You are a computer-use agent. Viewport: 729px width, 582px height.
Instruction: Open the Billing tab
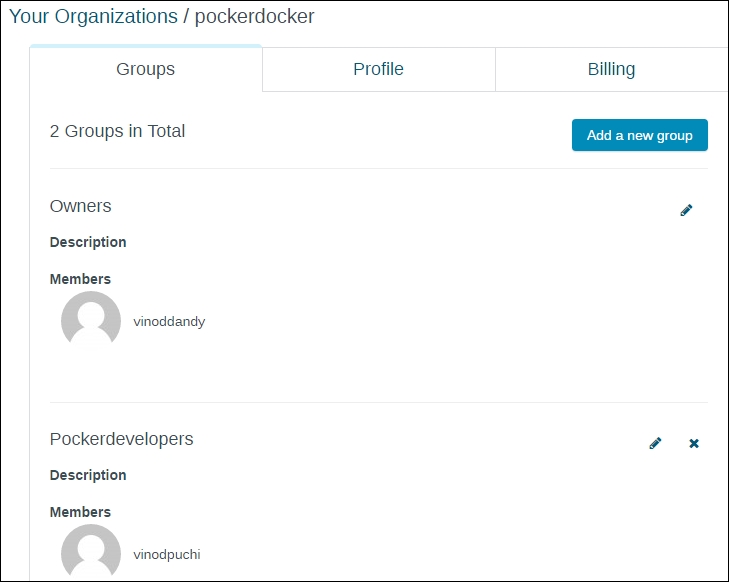[x=611, y=69]
